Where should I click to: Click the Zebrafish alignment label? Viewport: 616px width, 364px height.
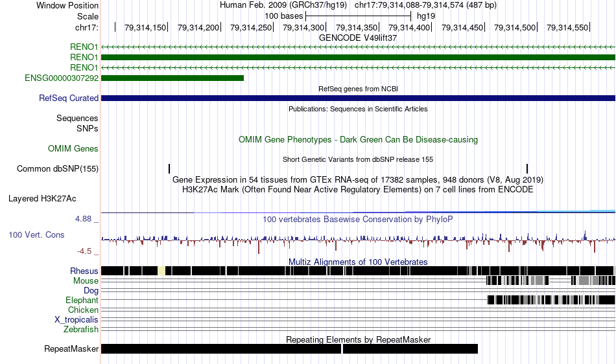coord(81,329)
